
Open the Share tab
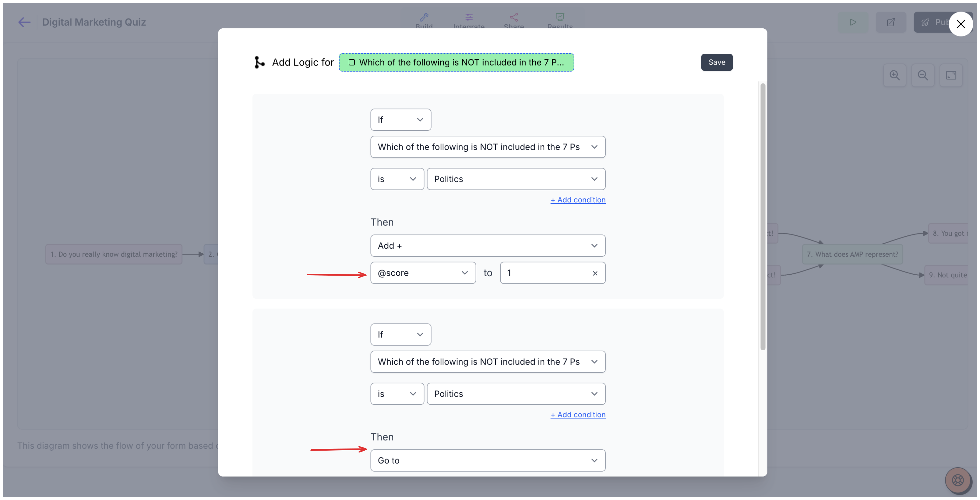tap(513, 21)
